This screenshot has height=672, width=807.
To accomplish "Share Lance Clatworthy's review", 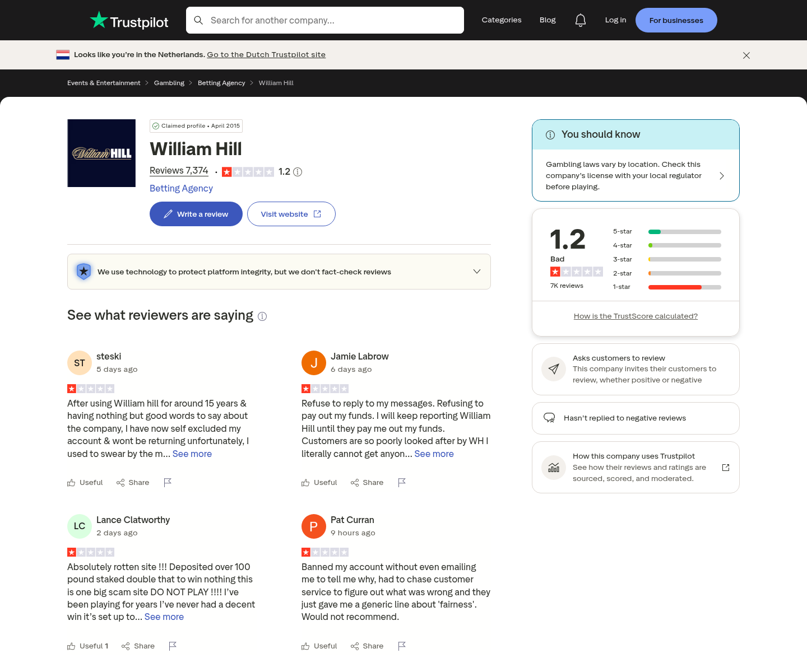I will pos(138,646).
